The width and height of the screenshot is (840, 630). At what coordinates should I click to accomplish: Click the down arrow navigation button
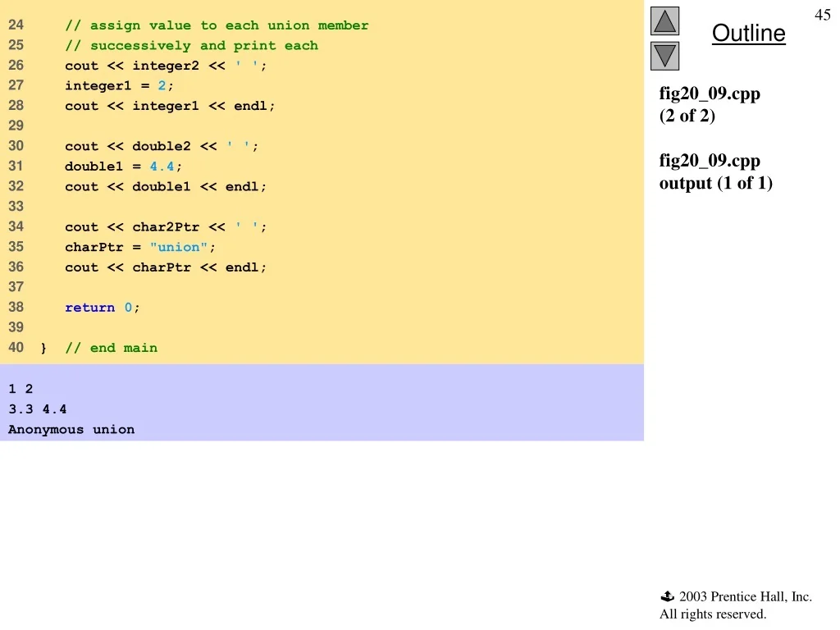664,56
